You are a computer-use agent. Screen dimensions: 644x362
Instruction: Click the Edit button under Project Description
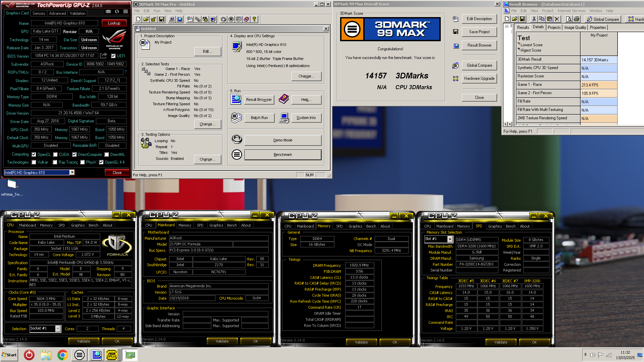point(207,51)
